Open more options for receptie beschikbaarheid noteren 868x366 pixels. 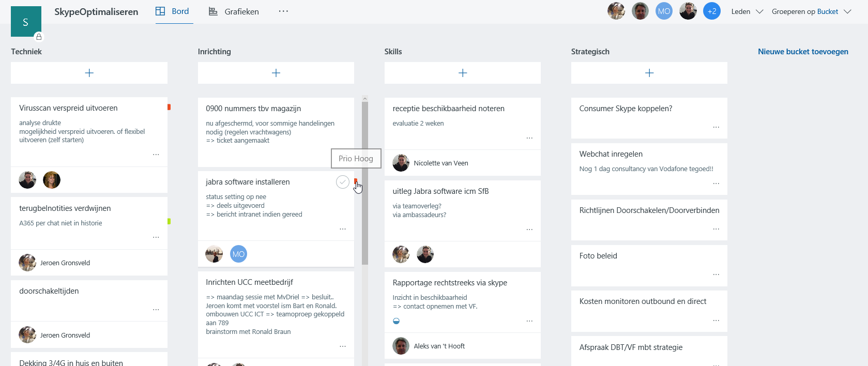(529, 138)
